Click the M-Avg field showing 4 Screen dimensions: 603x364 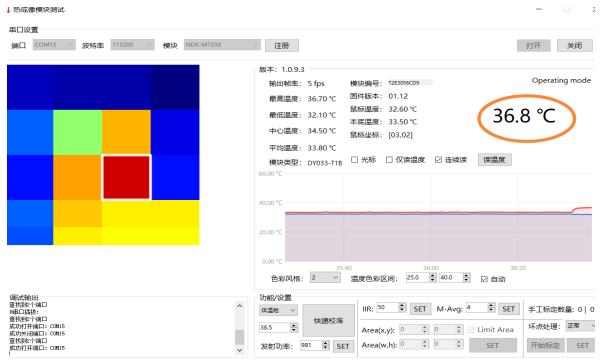pyautogui.click(x=476, y=307)
